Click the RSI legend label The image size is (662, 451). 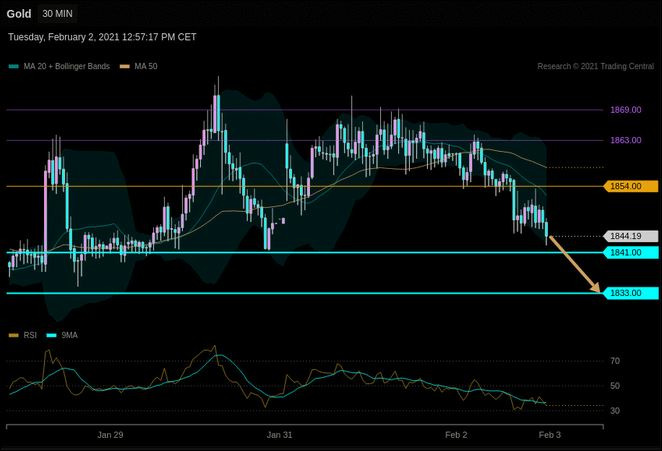30,335
